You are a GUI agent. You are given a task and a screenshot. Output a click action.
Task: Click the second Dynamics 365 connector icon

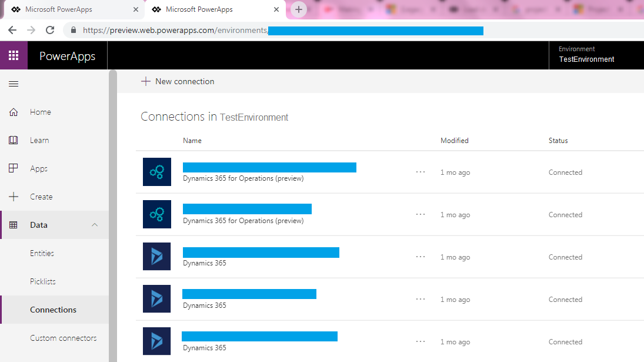[157, 298]
